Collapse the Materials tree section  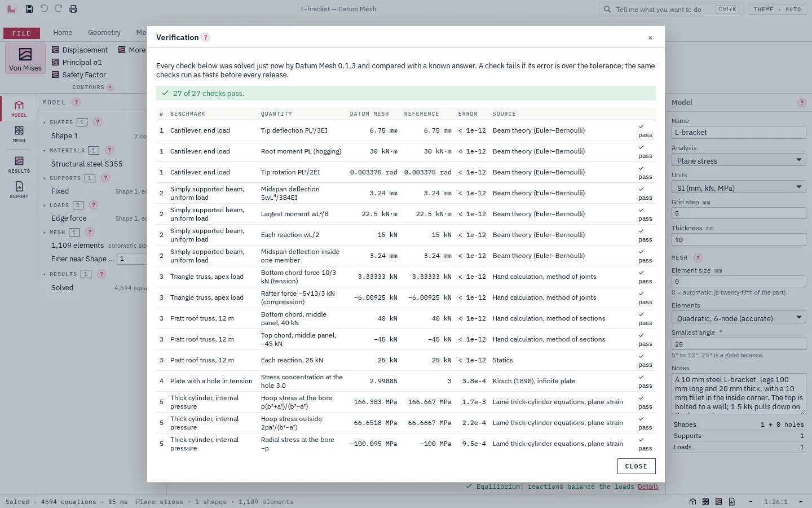click(45, 151)
